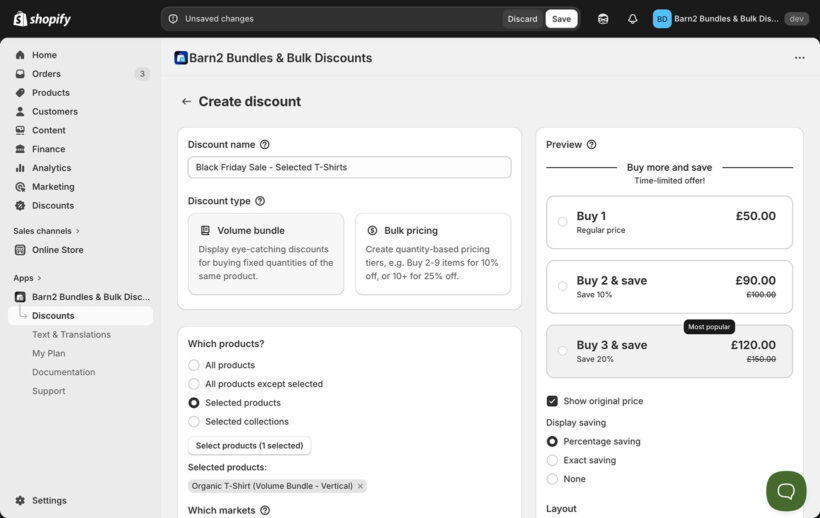Click the Content icon in sidebar
Image resolution: width=820 pixels, height=518 pixels.
pos(20,130)
